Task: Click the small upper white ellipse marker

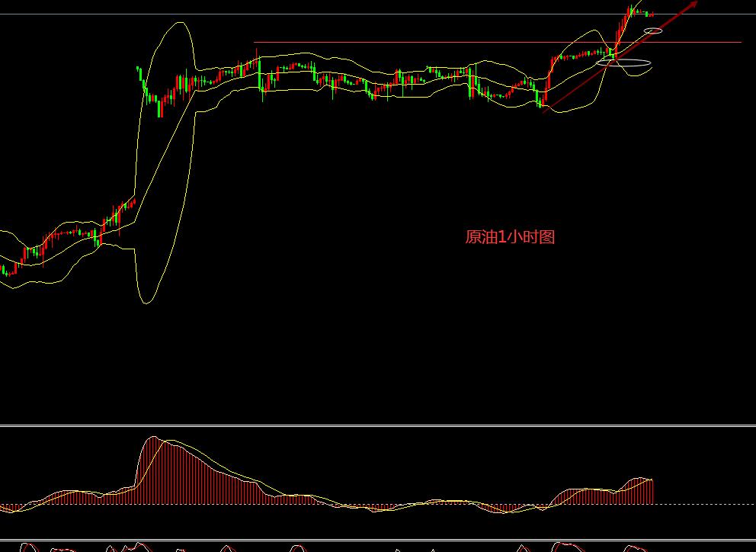Action: click(x=653, y=30)
